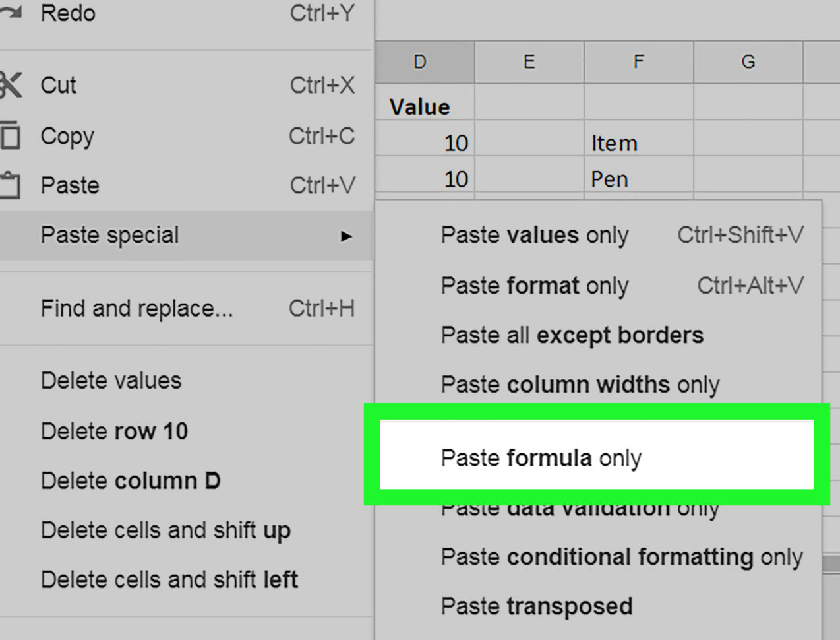The height and width of the screenshot is (640, 840).
Task: Click the column D header
Action: click(420, 61)
